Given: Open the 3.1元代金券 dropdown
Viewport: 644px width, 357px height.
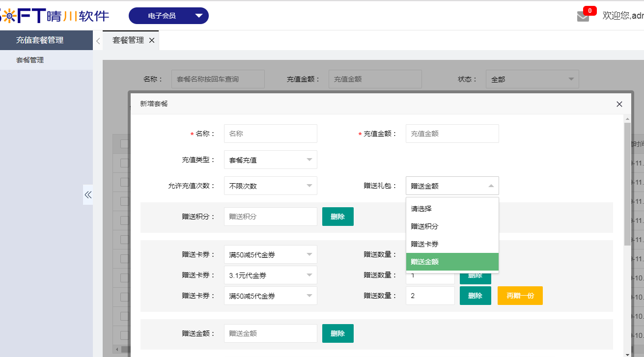Looking at the screenshot, I should 270,275.
